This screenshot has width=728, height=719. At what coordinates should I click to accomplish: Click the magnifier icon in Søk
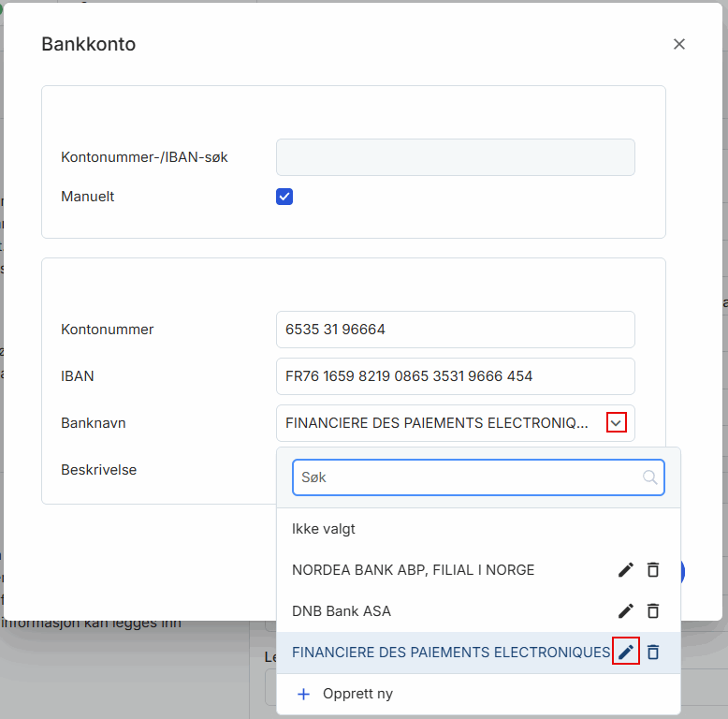pos(649,477)
